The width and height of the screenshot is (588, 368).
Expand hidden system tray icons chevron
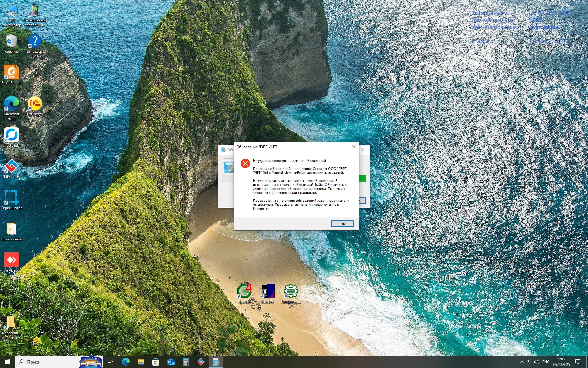(522, 362)
